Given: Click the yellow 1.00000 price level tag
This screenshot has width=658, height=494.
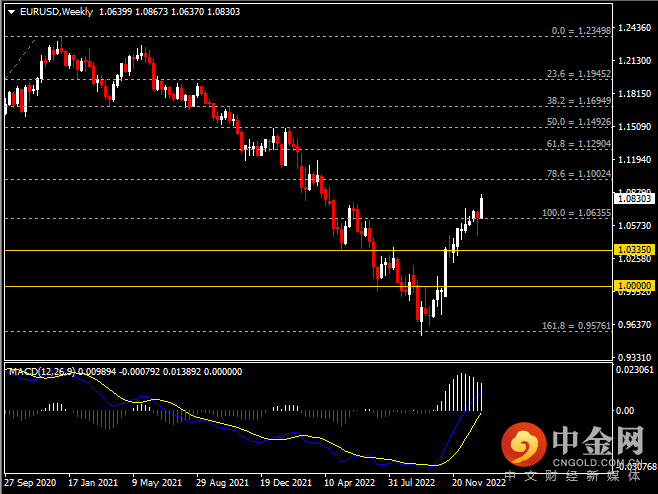Looking at the screenshot, I should (x=634, y=286).
